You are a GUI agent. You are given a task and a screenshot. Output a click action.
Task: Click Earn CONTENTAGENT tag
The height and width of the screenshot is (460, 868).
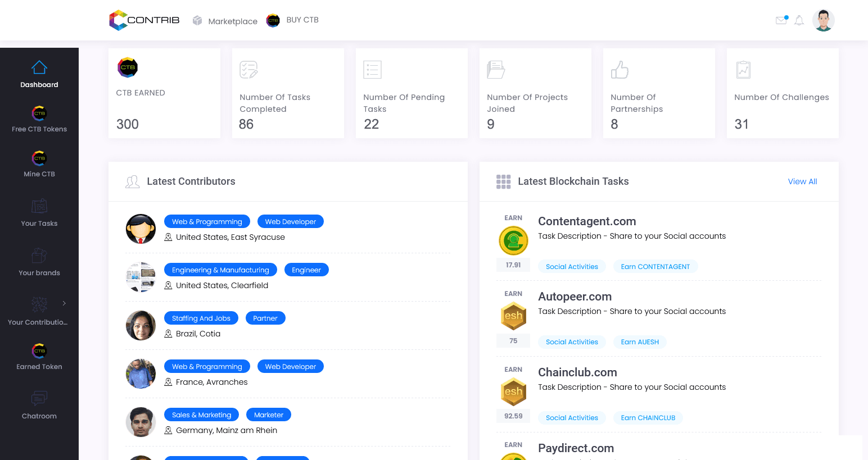655,267
